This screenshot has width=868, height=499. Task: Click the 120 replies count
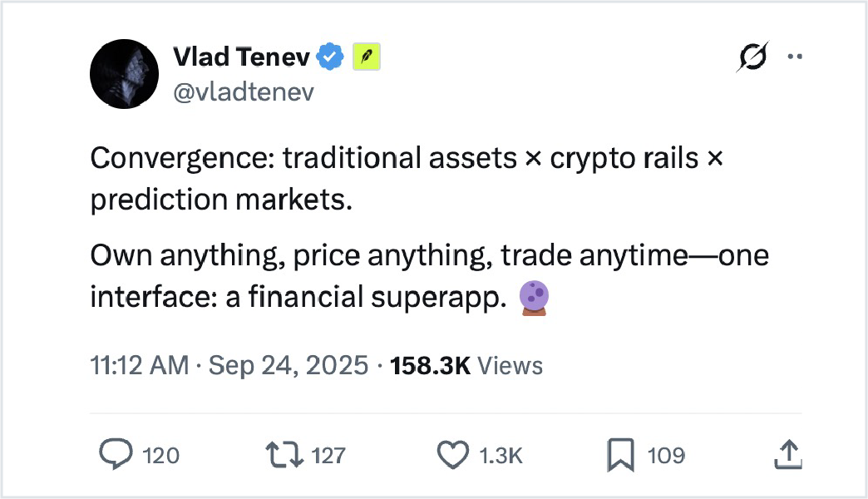pos(160,455)
